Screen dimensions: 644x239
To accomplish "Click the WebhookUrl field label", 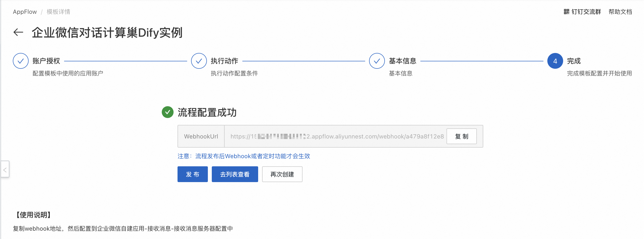I will click(201, 136).
